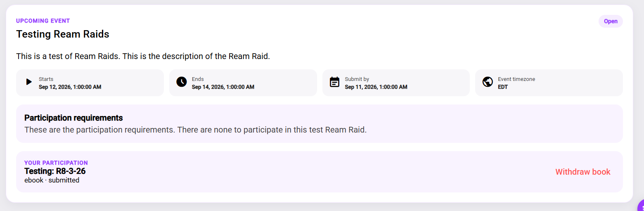Click the participation requirements description text
This screenshot has height=211, width=644.
[195, 130]
